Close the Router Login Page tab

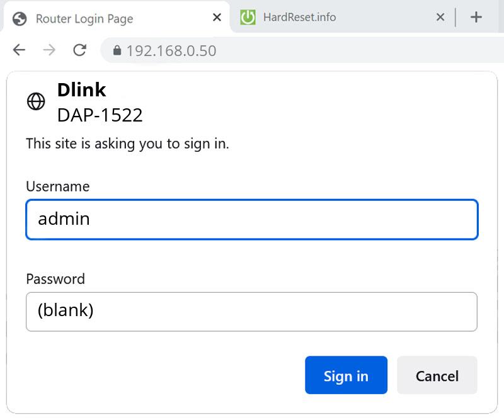tap(216, 18)
